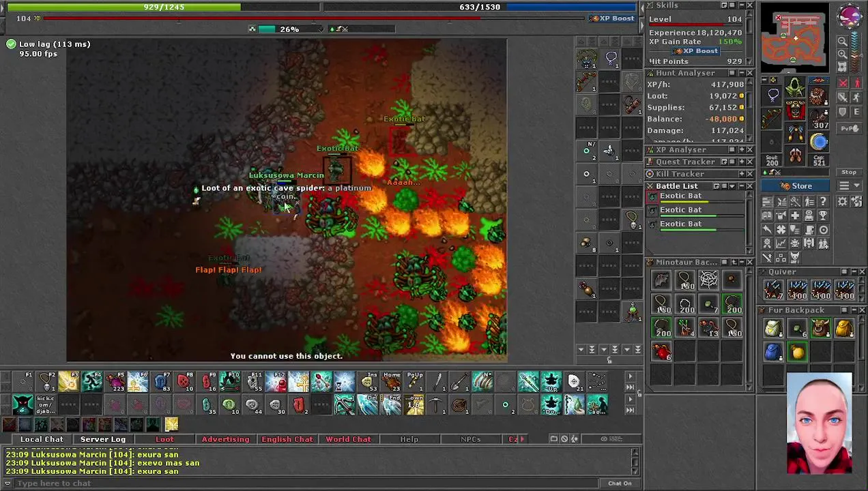868x491 pixels.
Task: Click the blue mana bar 633/1530
Action: coord(480,7)
